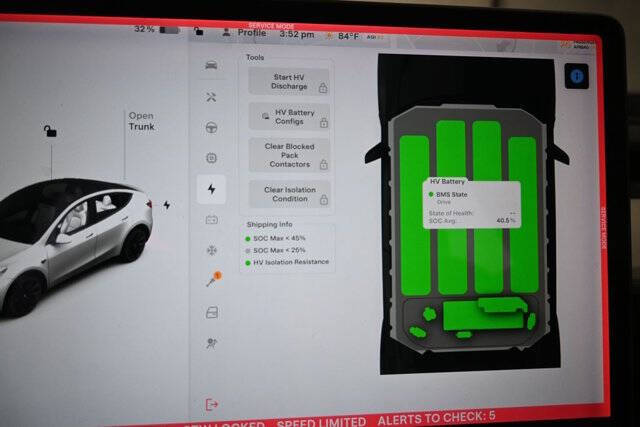640x427 pixels.
Task: Tap the Shipping Info heading
Action: 269,225
